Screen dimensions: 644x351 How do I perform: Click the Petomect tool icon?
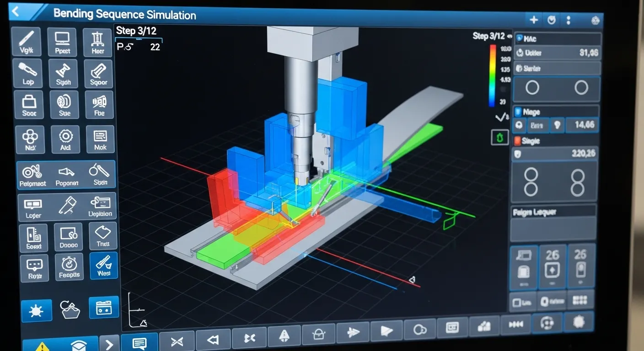click(x=33, y=175)
